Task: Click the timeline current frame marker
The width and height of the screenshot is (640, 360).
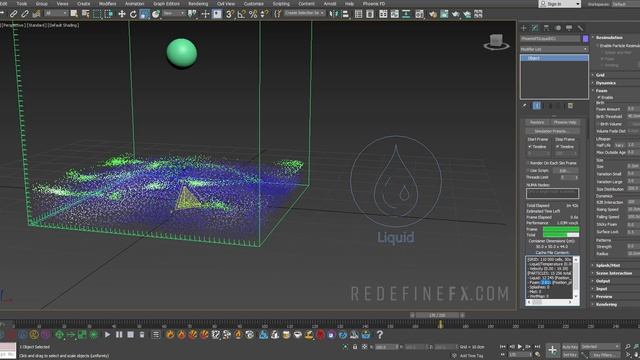Action: [440, 324]
